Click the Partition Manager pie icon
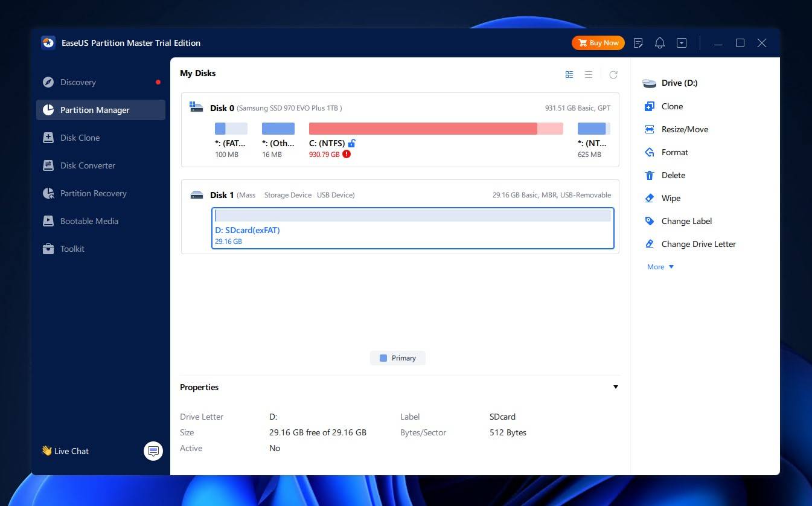812x506 pixels. (48, 110)
